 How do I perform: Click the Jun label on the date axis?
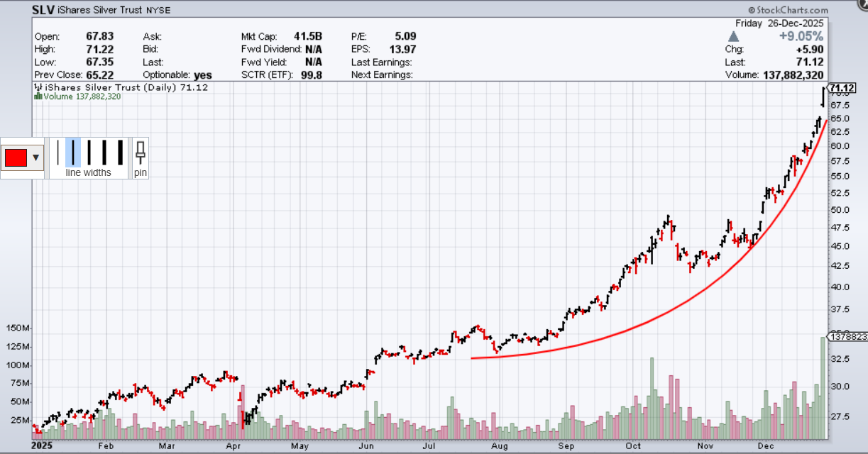click(367, 446)
